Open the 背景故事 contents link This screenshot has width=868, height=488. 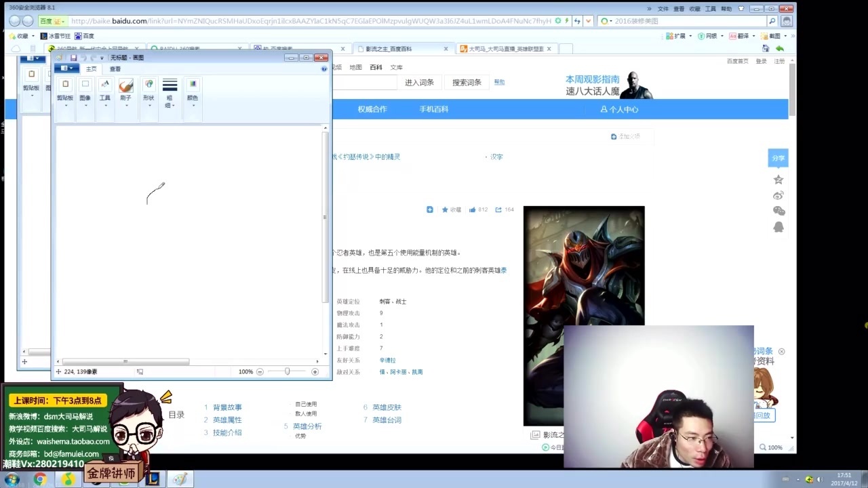(227, 407)
